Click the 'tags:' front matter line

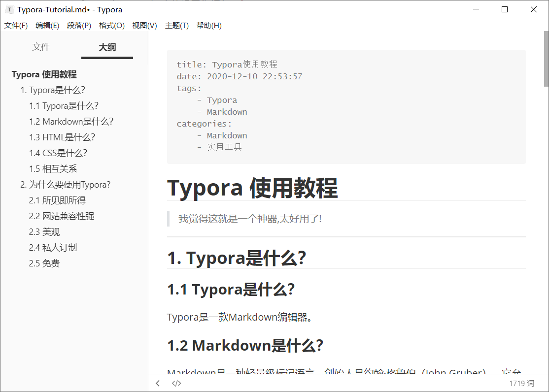point(189,88)
